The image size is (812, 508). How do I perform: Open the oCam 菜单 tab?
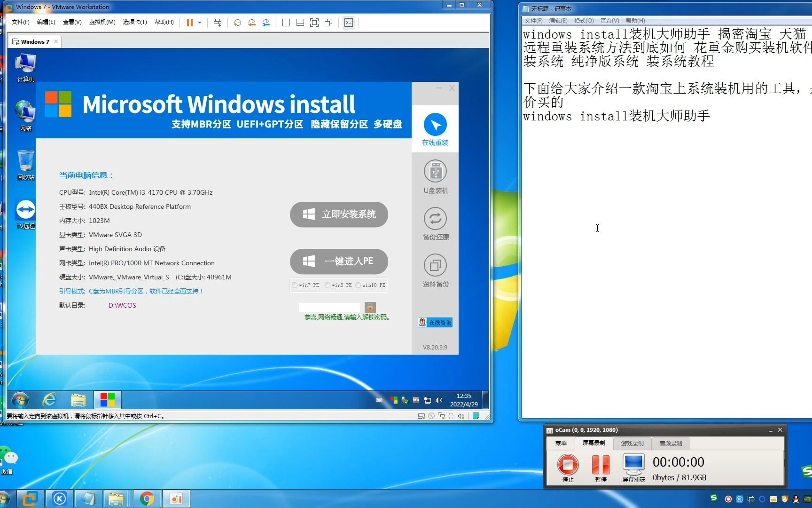561,443
